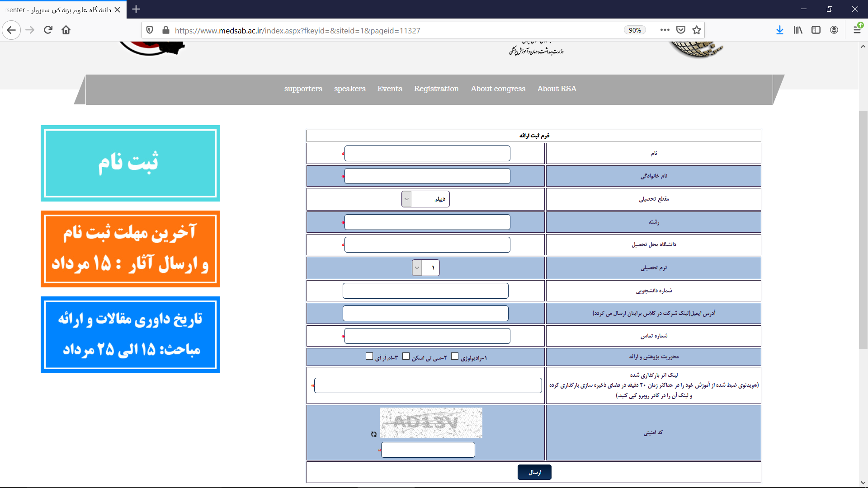Check the CT Scan research axis box
868x488 pixels.
pyautogui.click(x=406, y=356)
